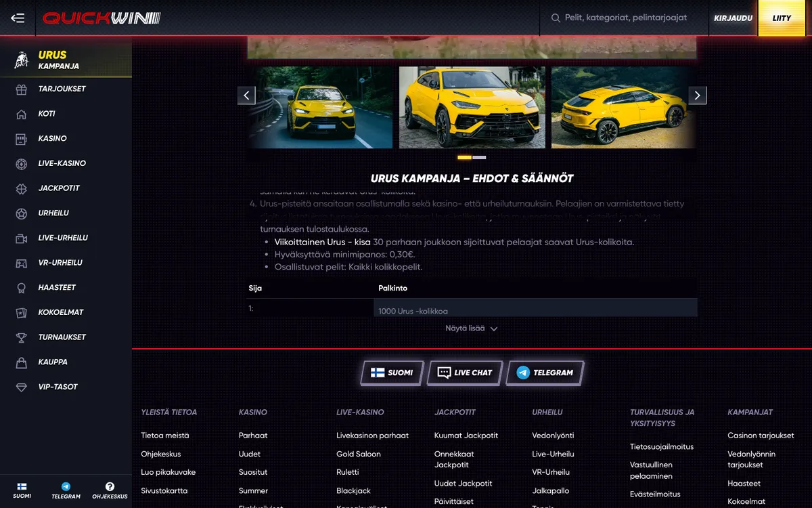The image size is (812, 508).
Task: Expand terms with Näytä lisää
Action: [x=472, y=329]
